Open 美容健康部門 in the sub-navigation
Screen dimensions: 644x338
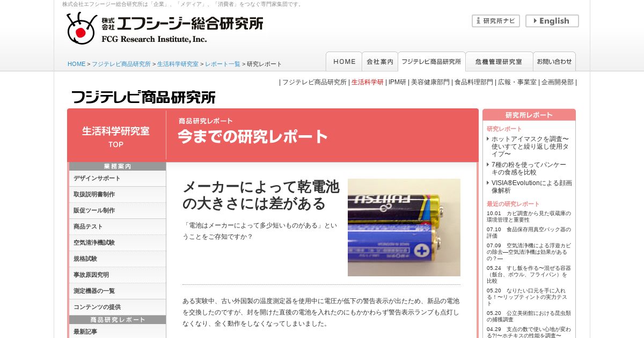(430, 82)
